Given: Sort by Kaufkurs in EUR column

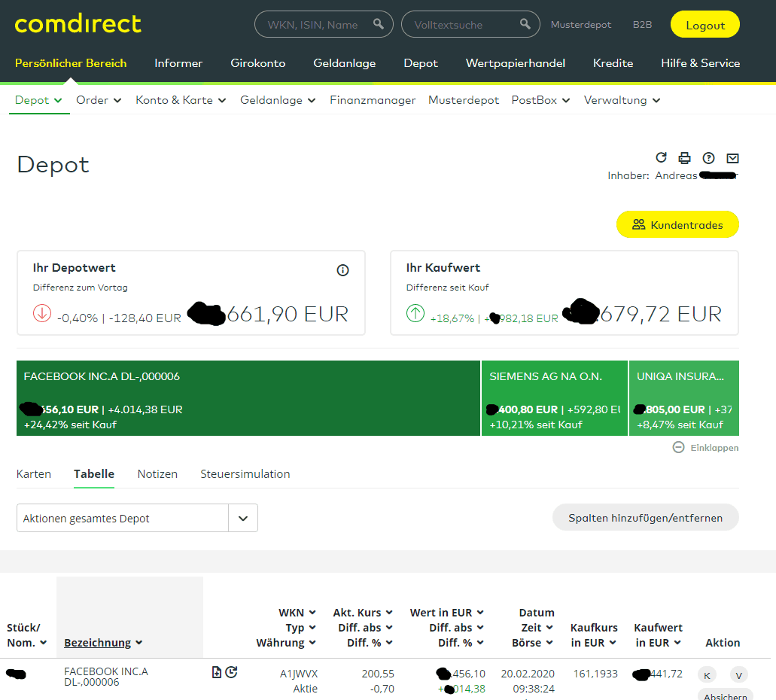Looking at the screenshot, I should 594,635.
